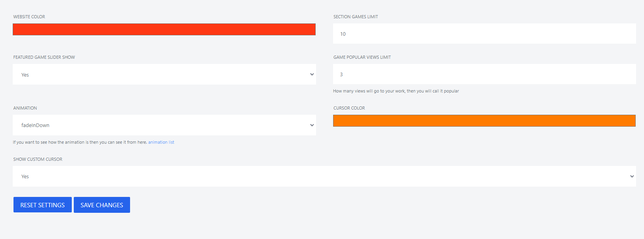
Task: Click the chevron arrow on Show Custom Cursor
Action: [x=632, y=176]
